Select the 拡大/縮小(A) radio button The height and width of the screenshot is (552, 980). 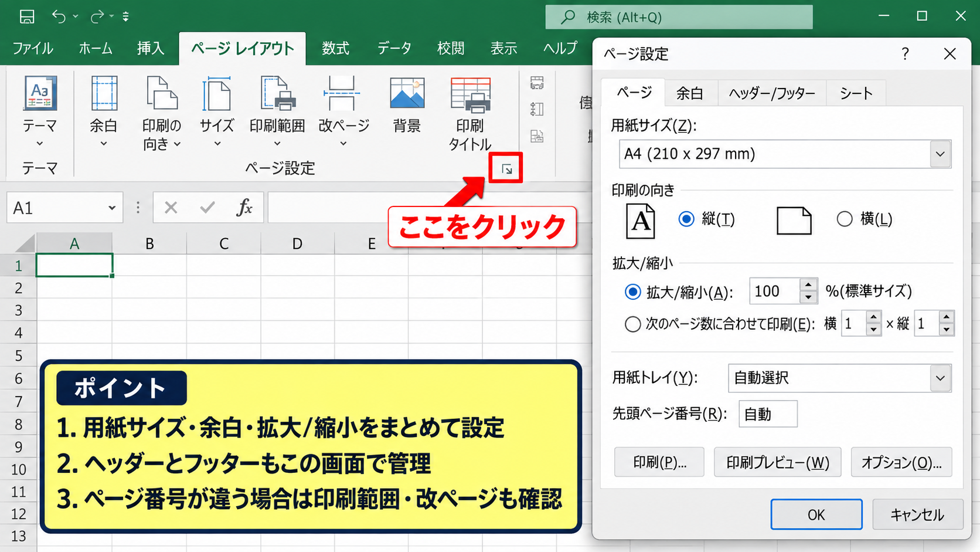pyautogui.click(x=633, y=292)
